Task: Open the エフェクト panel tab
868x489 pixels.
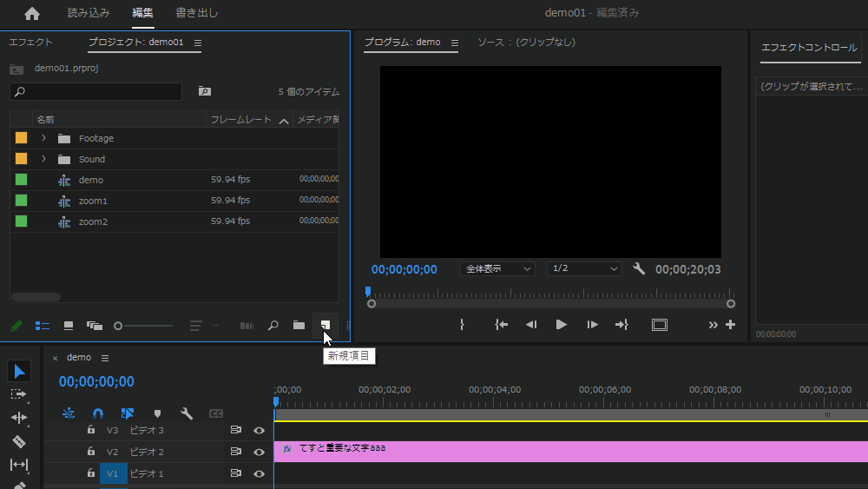Action: (30, 42)
